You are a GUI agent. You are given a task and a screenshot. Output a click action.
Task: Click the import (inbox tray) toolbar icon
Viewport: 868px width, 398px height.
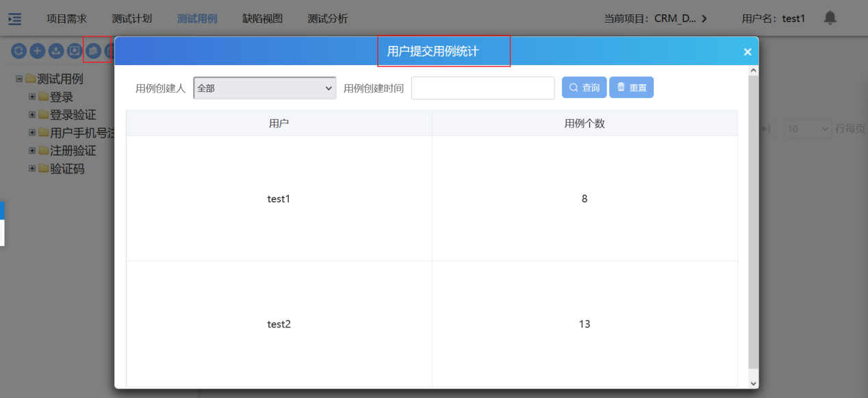pos(74,51)
